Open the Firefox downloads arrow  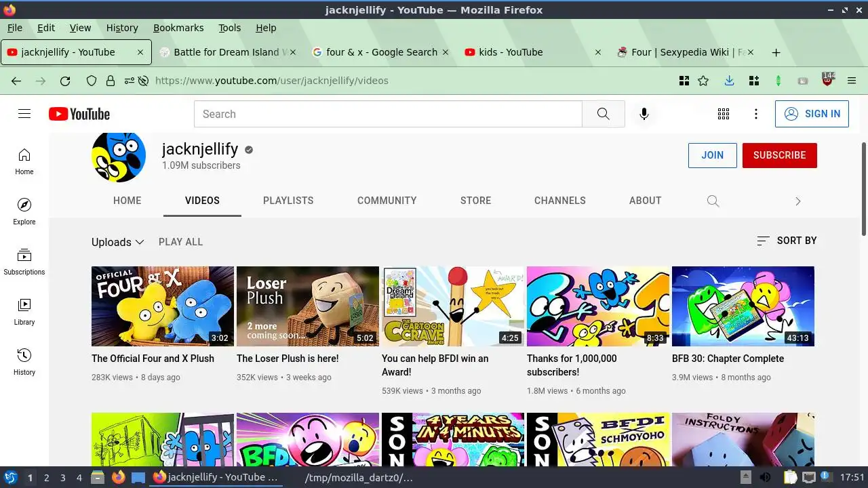pyautogui.click(x=729, y=81)
